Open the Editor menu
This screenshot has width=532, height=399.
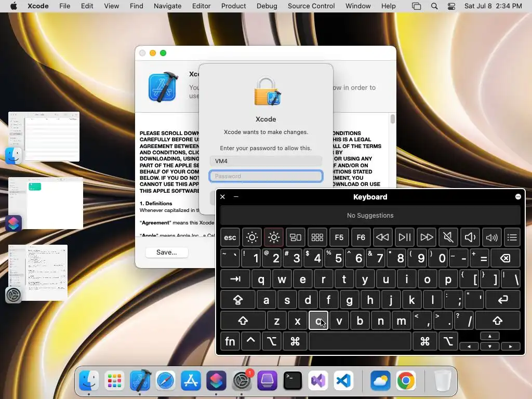[x=201, y=6]
